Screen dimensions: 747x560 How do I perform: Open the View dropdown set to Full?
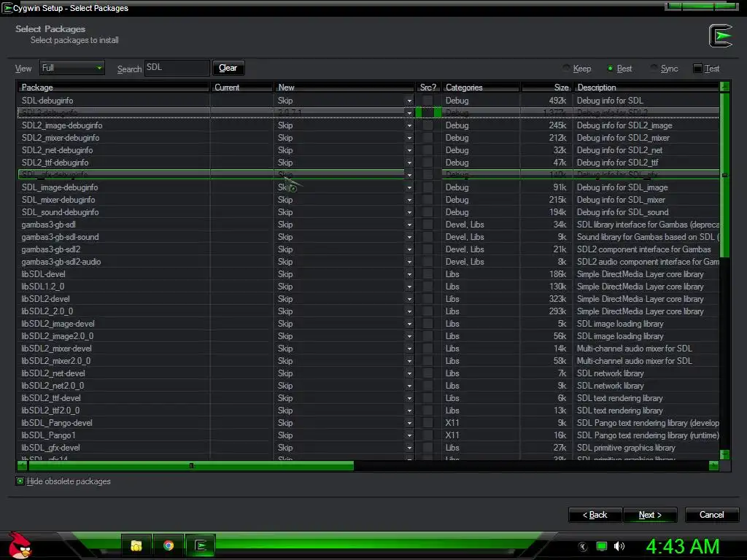pos(72,68)
